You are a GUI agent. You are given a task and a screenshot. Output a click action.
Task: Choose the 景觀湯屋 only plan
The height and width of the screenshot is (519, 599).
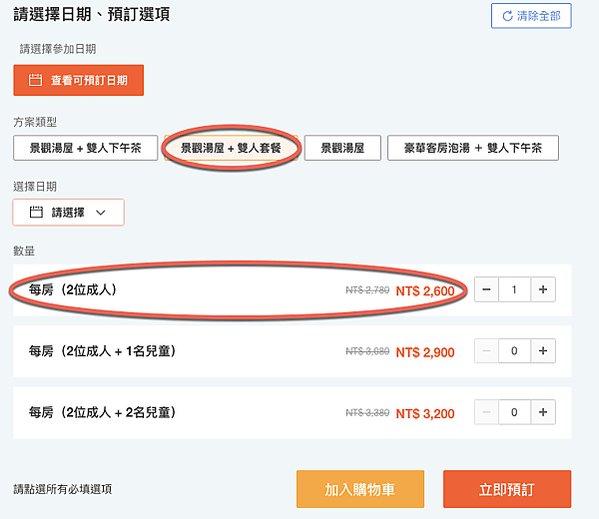point(342,148)
